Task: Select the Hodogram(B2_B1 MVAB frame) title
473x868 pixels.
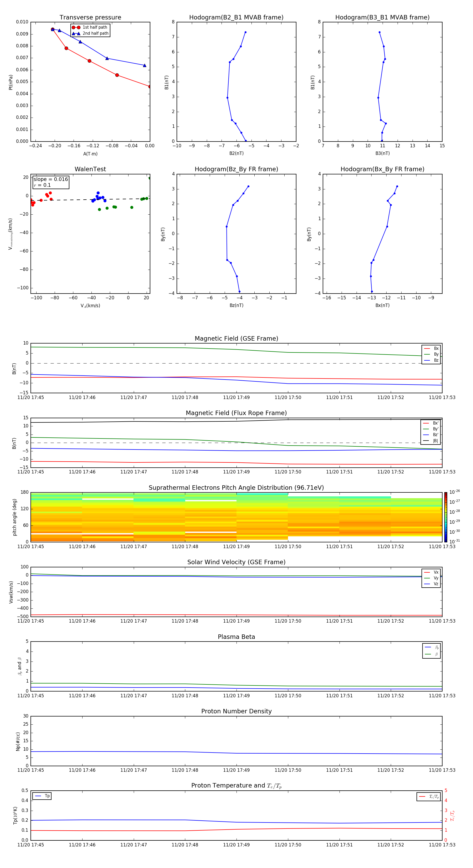Action: coord(236,18)
